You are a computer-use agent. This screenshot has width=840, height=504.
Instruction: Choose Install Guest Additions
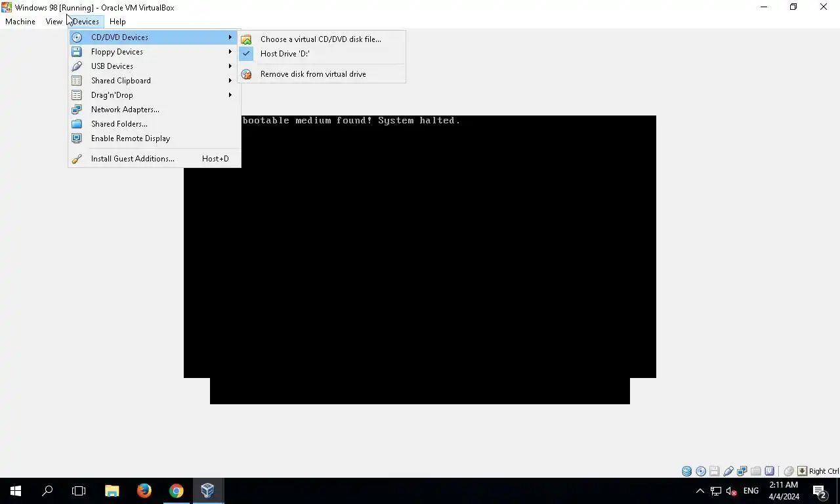click(154, 159)
